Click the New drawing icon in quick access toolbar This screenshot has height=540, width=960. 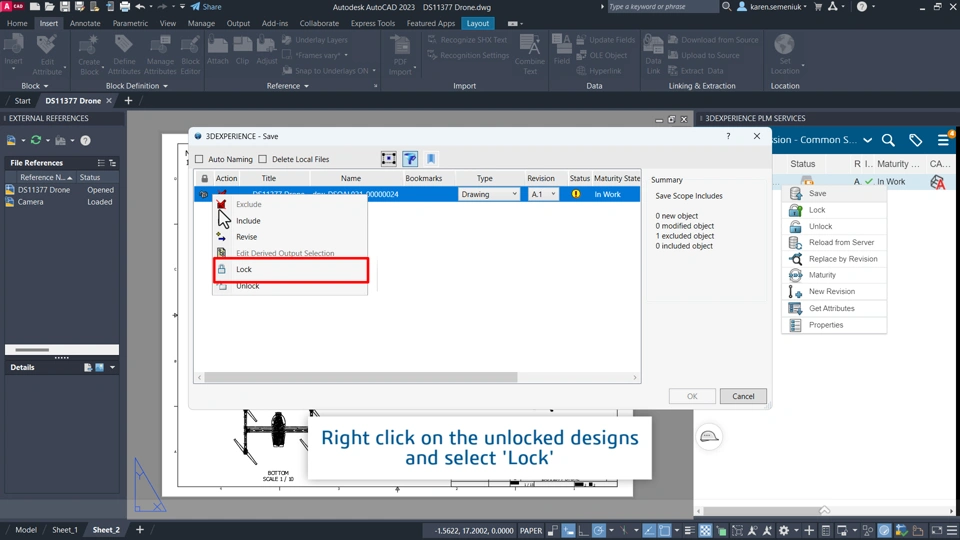[x=35, y=7]
